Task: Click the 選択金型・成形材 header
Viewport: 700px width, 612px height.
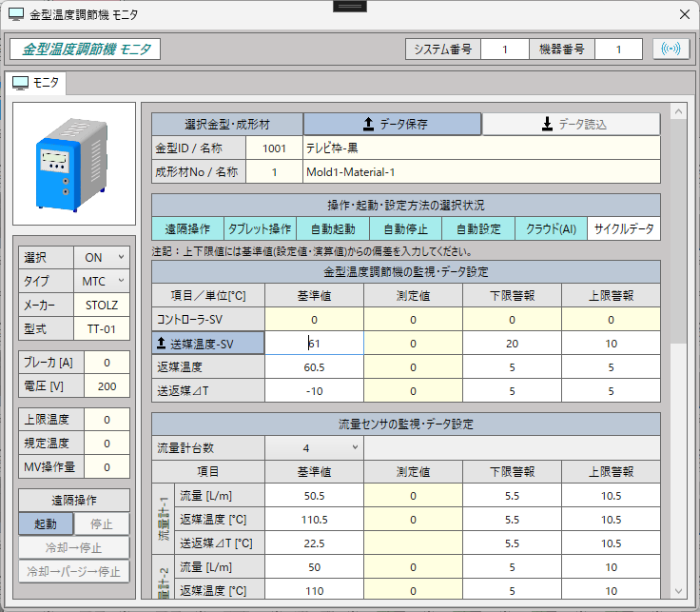Action: coord(227,124)
